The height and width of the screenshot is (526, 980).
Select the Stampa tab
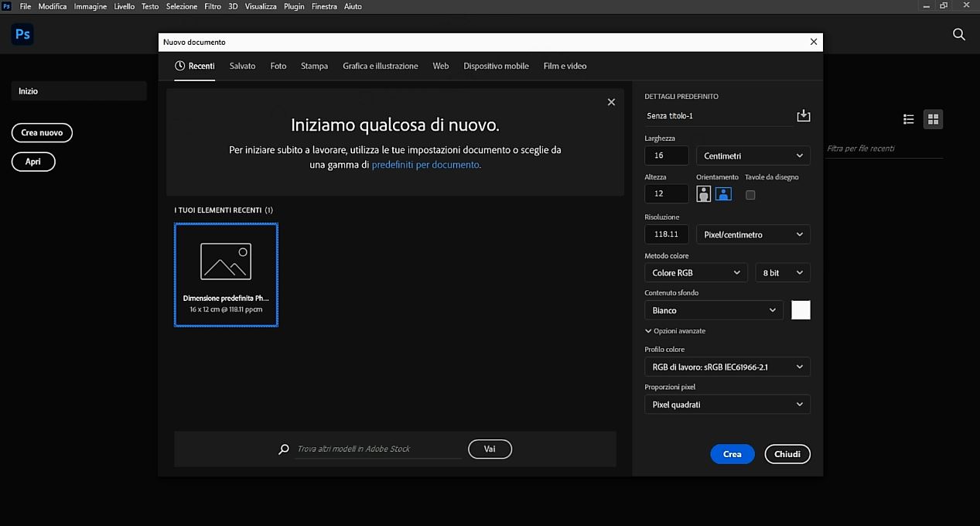pos(314,66)
